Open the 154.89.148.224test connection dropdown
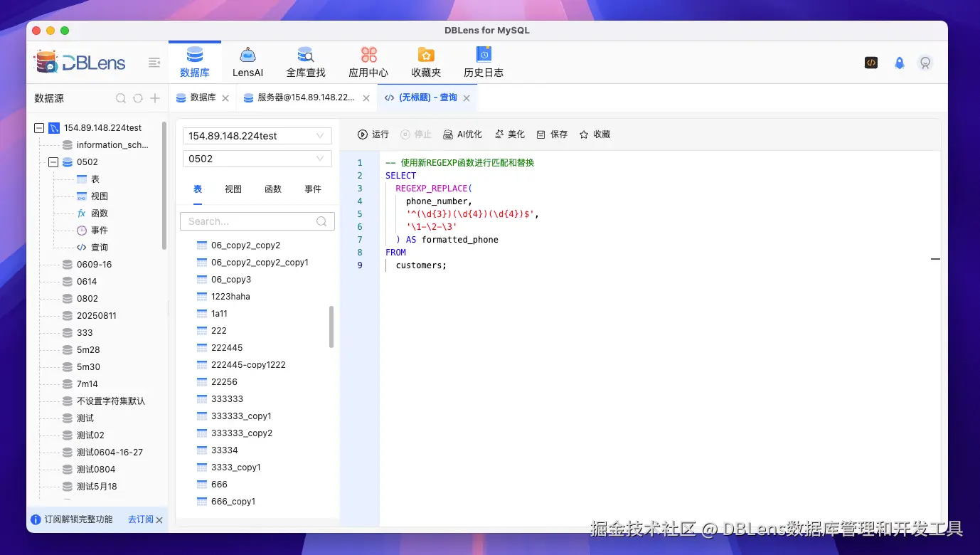 tap(257, 136)
